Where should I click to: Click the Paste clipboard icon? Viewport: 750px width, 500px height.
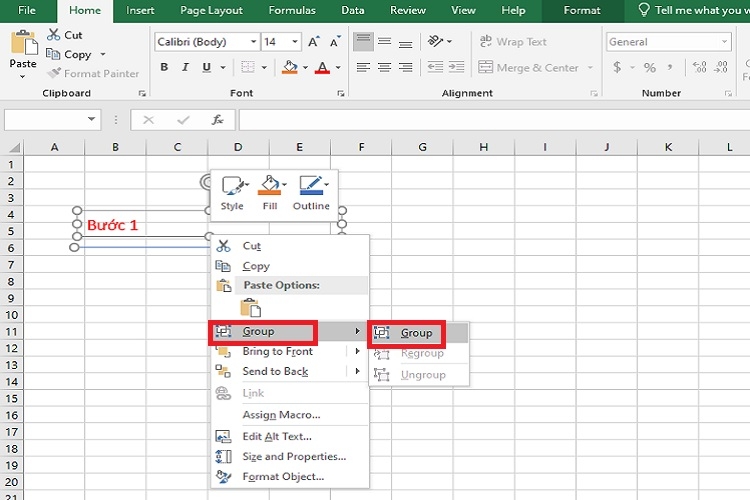[23, 42]
